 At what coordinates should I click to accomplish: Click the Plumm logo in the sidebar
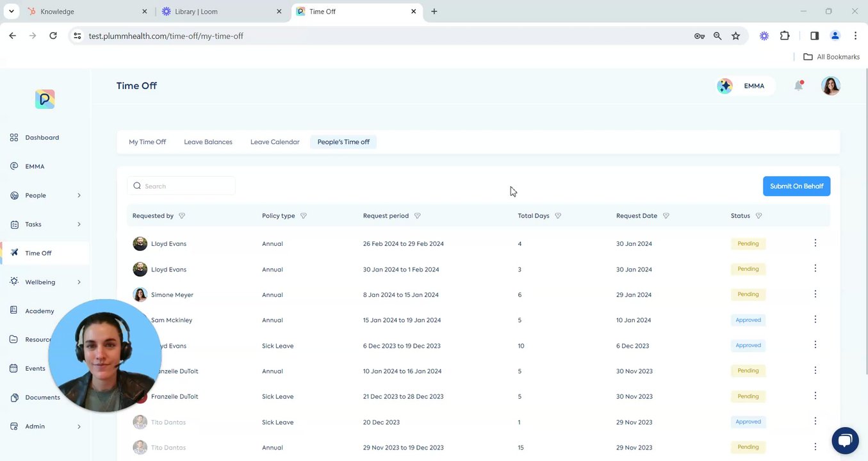45,99
